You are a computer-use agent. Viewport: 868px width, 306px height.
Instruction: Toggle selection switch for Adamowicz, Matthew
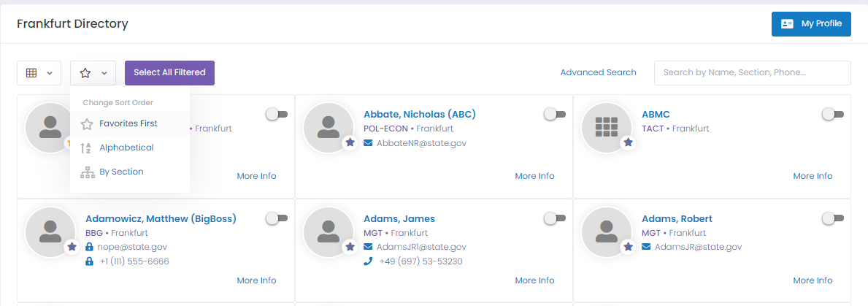[277, 218]
